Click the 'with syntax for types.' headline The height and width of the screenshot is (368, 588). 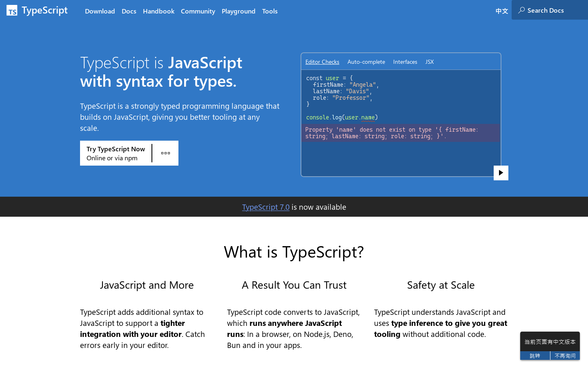tap(158, 81)
